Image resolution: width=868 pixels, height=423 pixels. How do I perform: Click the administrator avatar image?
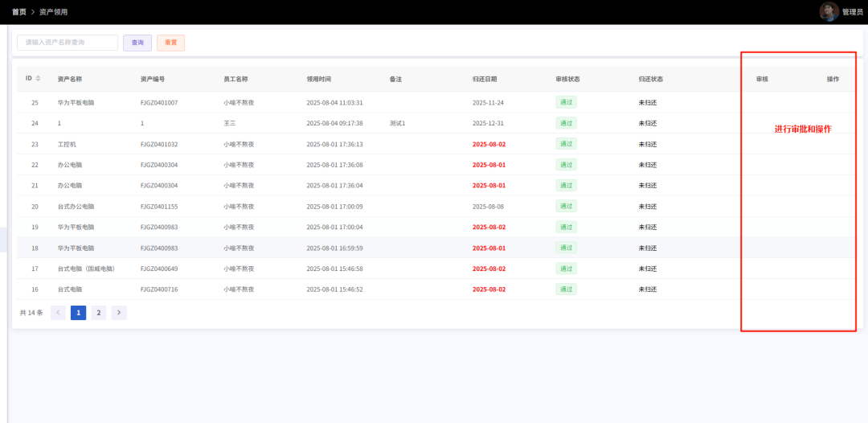pyautogui.click(x=829, y=11)
